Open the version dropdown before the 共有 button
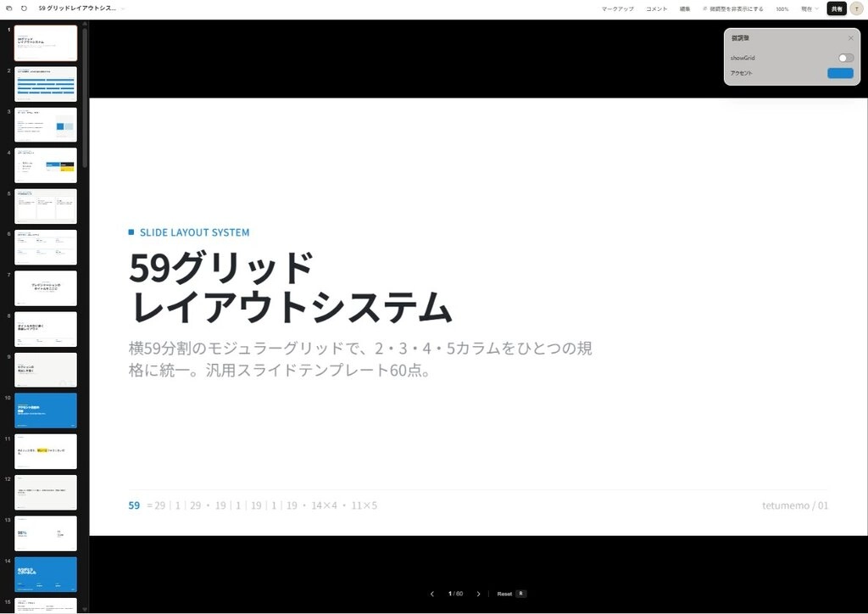868x614 pixels. pos(810,8)
